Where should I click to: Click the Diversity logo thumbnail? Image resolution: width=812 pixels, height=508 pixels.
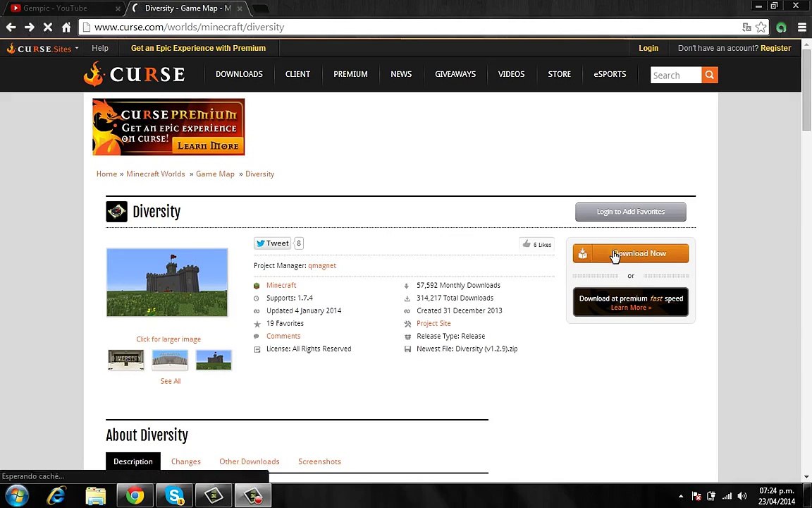(126, 359)
